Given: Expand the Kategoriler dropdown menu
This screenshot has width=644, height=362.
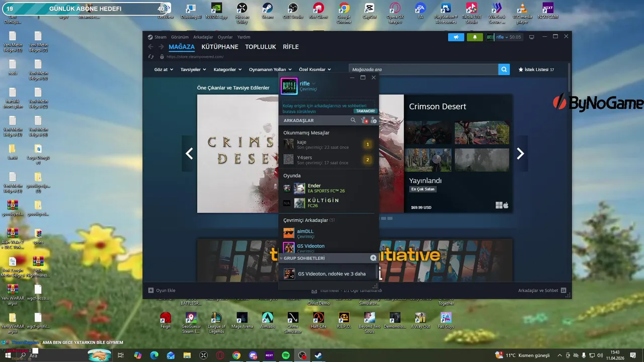Looking at the screenshot, I should (227, 69).
